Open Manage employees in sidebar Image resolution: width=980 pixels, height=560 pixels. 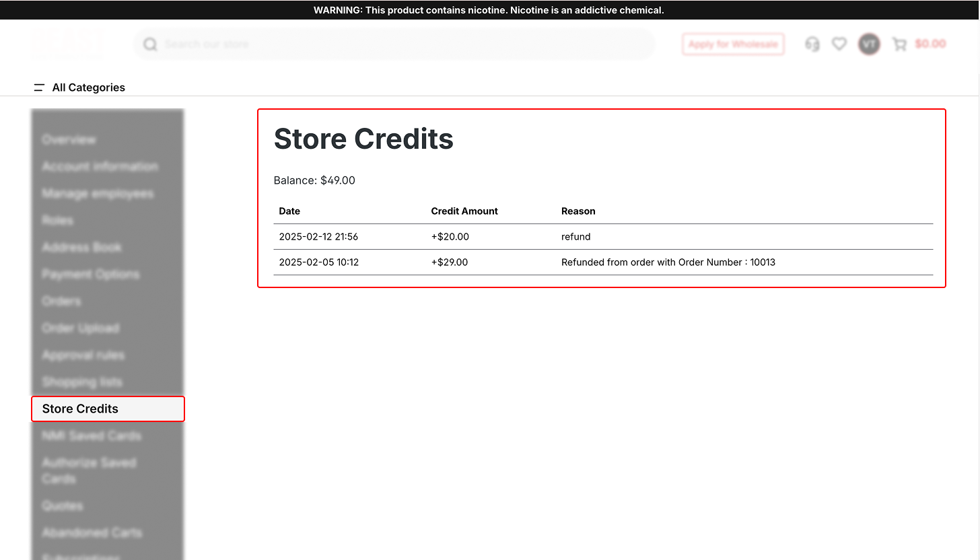click(98, 193)
